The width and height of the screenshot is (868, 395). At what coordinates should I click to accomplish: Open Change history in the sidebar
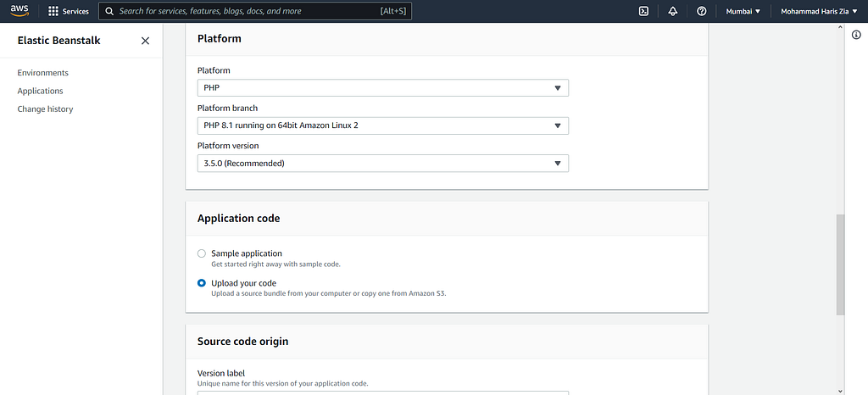[x=45, y=109]
